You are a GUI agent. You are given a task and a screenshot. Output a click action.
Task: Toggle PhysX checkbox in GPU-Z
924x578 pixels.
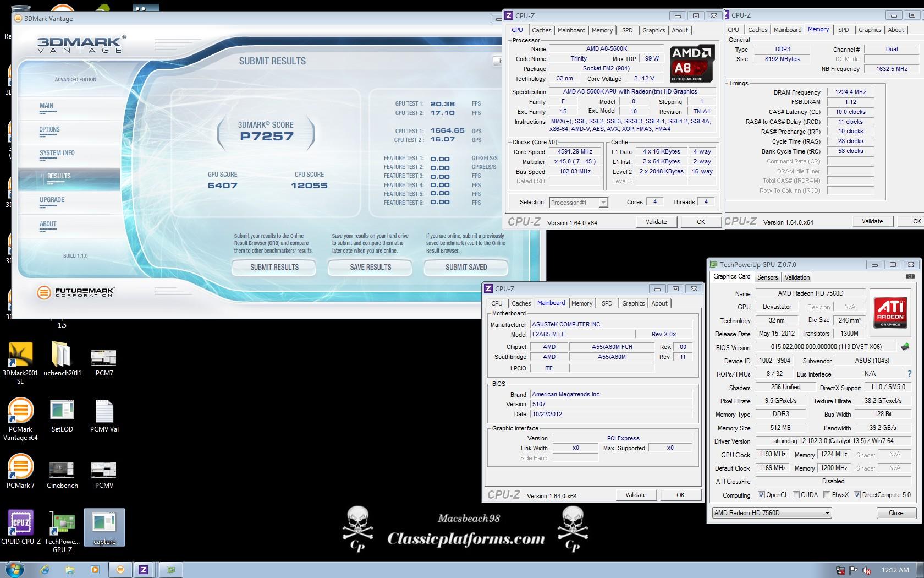click(x=827, y=495)
